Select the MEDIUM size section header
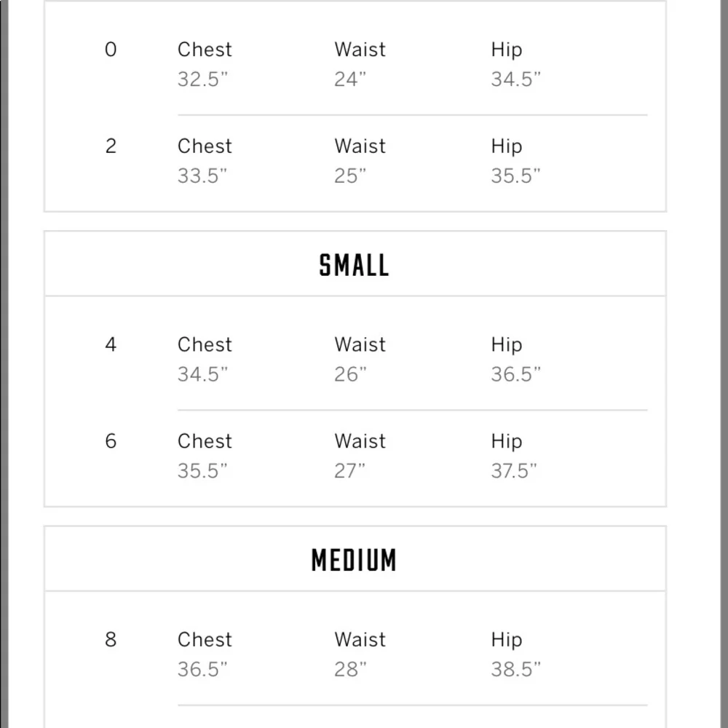 point(354,560)
